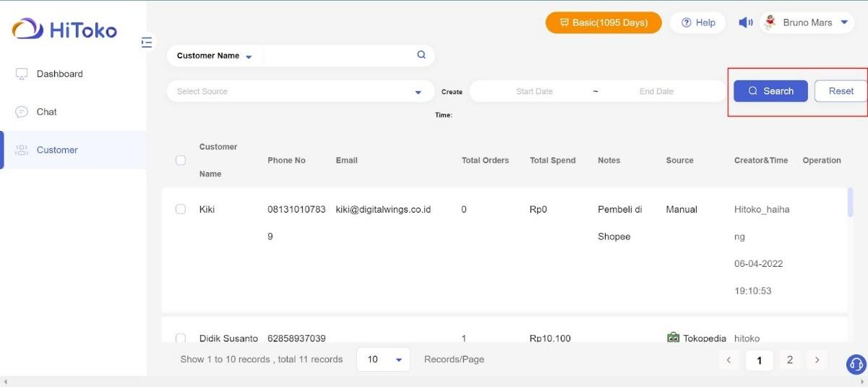Click the HiToko logo
This screenshot has height=387, width=868.
(65, 30)
